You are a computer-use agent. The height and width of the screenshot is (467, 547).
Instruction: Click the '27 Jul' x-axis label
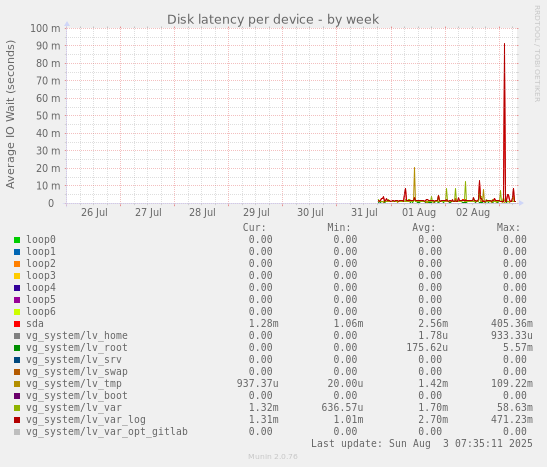pos(148,212)
